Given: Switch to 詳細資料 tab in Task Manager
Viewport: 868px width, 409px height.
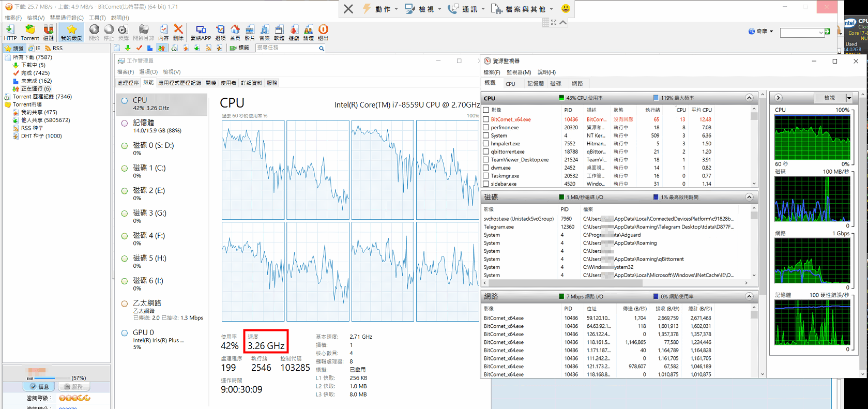Looking at the screenshot, I should [252, 83].
